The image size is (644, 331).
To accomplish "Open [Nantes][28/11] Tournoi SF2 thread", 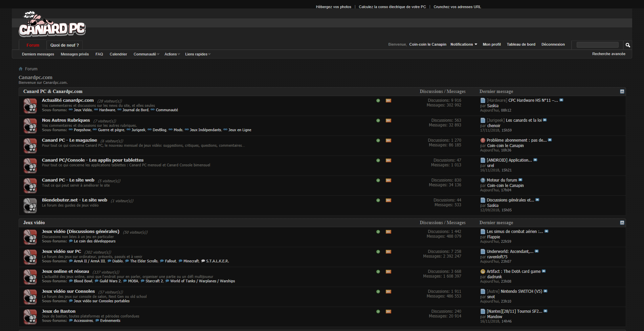I will 514,311.
